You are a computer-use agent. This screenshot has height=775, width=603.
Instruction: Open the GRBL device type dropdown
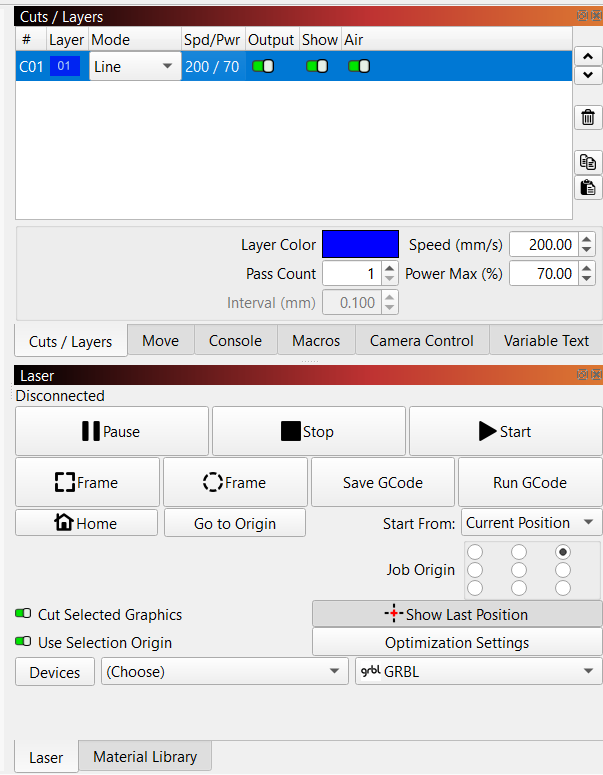click(x=478, y=672)
